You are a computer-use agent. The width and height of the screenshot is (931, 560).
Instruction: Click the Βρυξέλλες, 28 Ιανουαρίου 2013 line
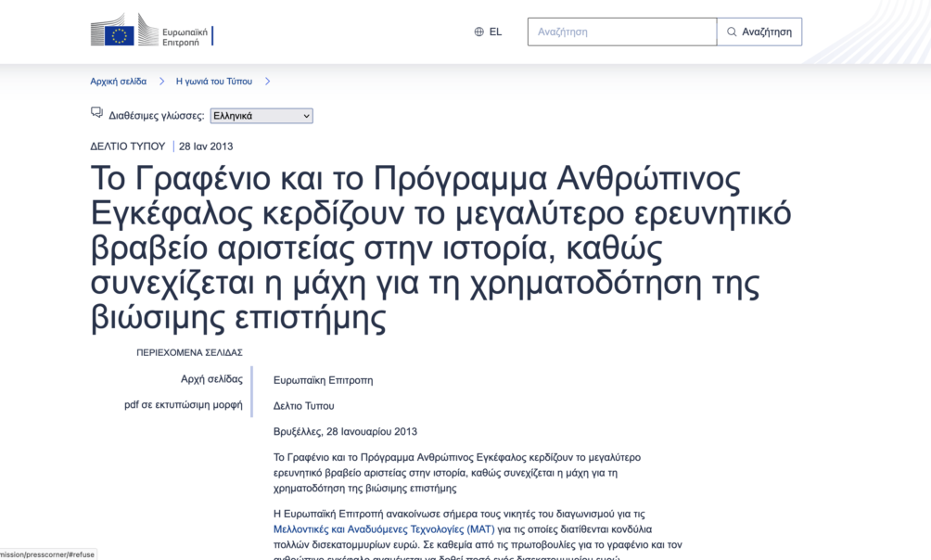pyautogui.click(x=345, y=432)
